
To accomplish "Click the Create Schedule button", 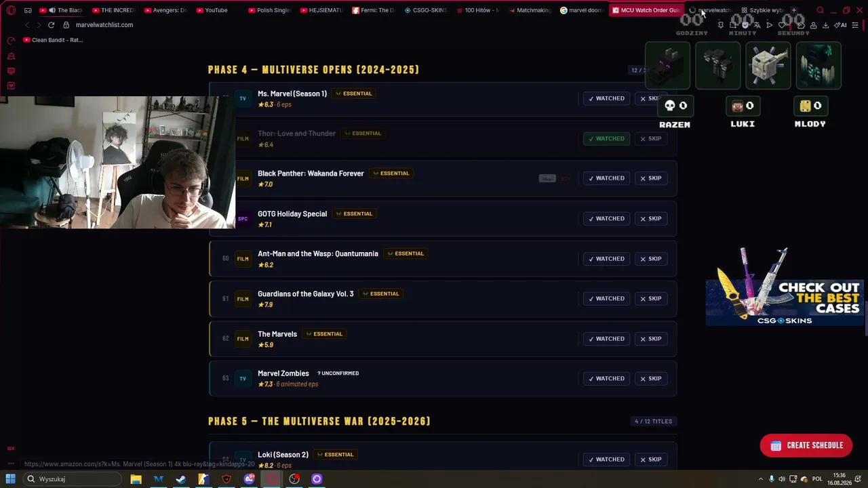I will click(x=806, y=445).
